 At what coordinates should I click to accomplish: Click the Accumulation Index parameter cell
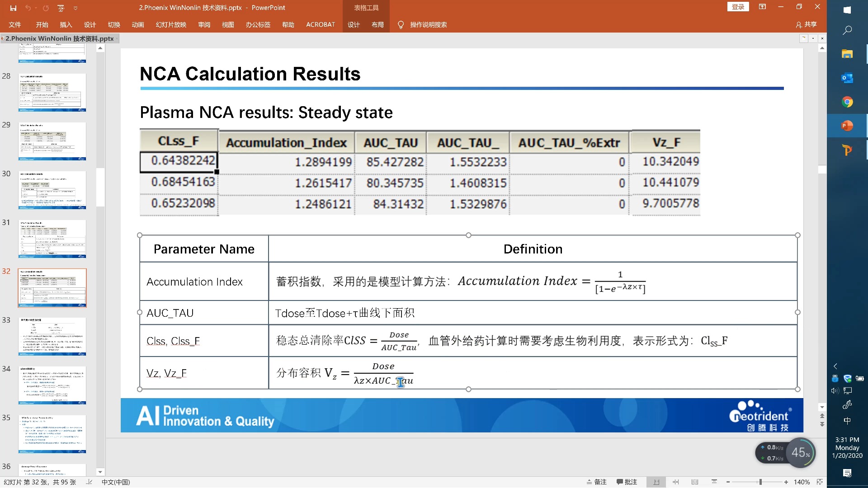204,282
